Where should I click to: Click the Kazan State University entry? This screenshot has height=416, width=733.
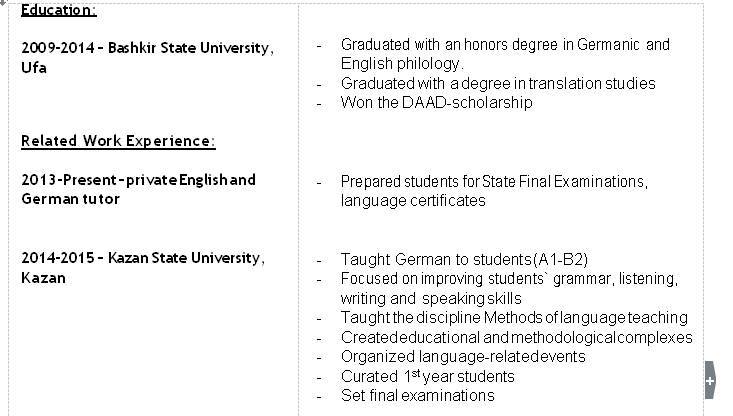(143, 258)
